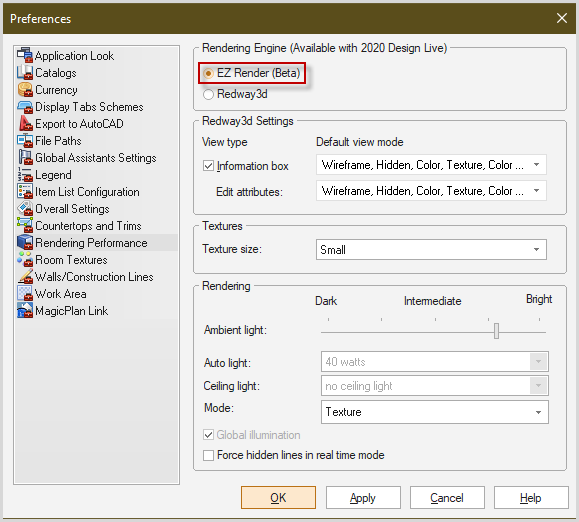Screen dimensions: 579x522
Task: Click the Cancel button
Action: pyautogui.click(x=447, y=498)
